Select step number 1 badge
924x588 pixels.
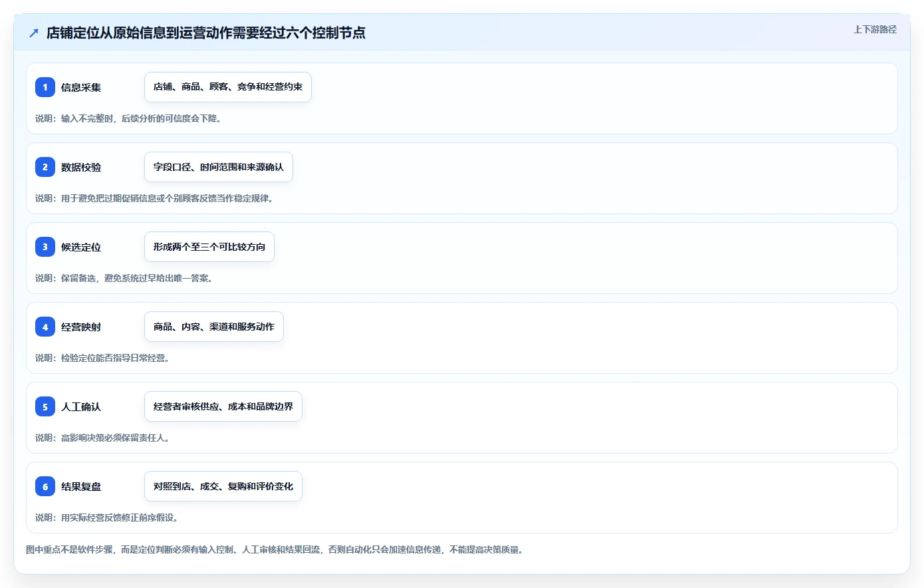tap(45, 87)
